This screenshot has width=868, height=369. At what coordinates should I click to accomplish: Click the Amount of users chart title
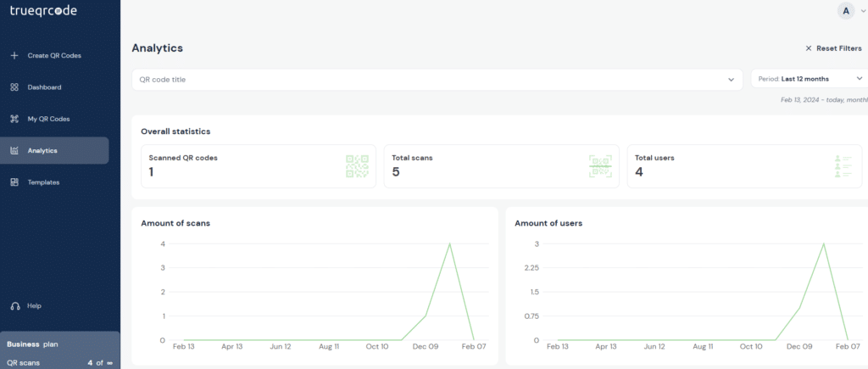pyautogui.click(x=548, y=223)
